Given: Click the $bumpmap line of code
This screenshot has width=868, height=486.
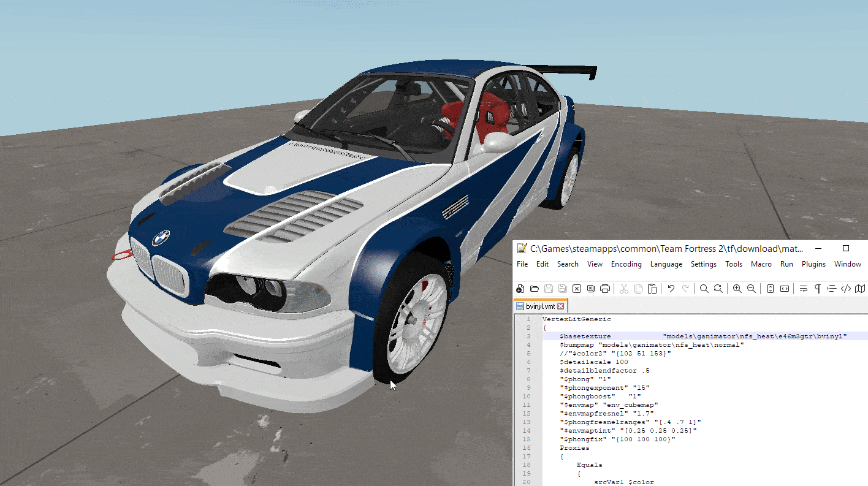Looking at the screenshot, I should [652, 344].
